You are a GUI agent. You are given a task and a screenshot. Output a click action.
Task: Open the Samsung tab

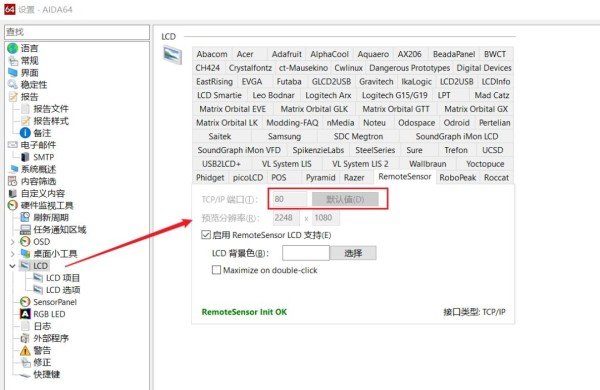tap(284, 136)
